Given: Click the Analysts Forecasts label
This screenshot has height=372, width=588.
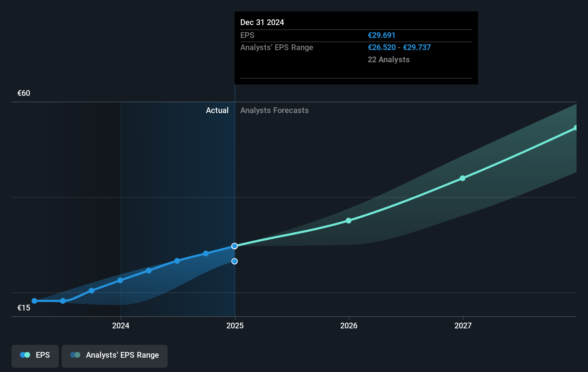Looking at the screenshot, I should click(x=274, y=110).
